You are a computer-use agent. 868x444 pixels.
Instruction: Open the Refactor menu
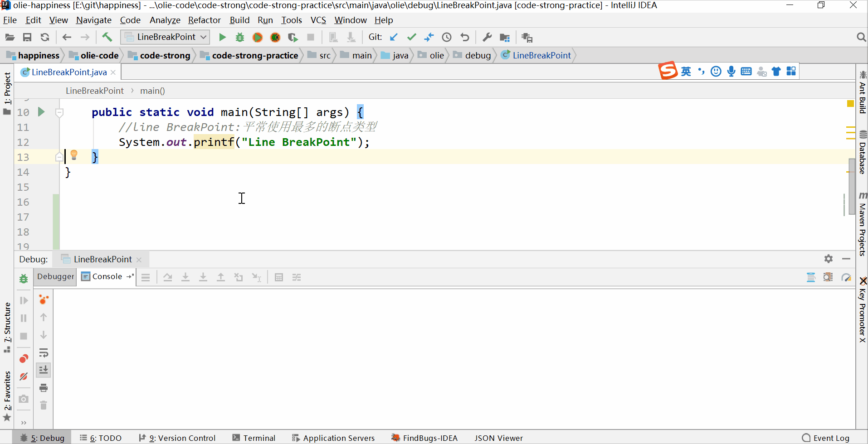[204, 20]
